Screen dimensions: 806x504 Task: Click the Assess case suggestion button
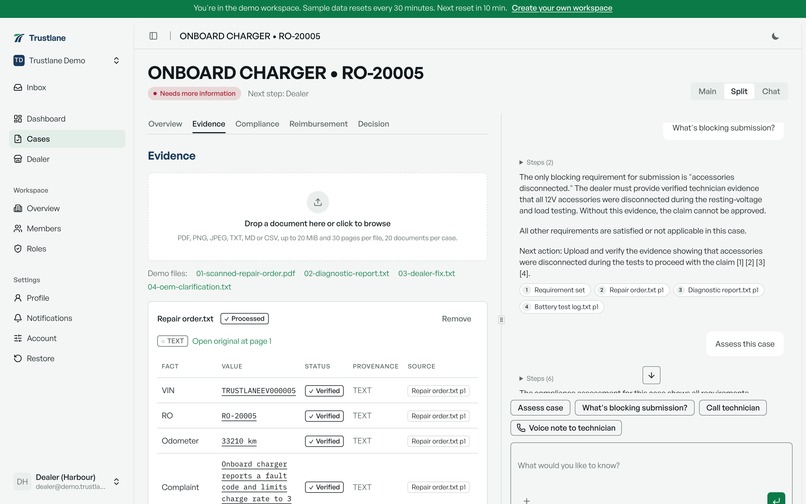click(x=540, y=408)
